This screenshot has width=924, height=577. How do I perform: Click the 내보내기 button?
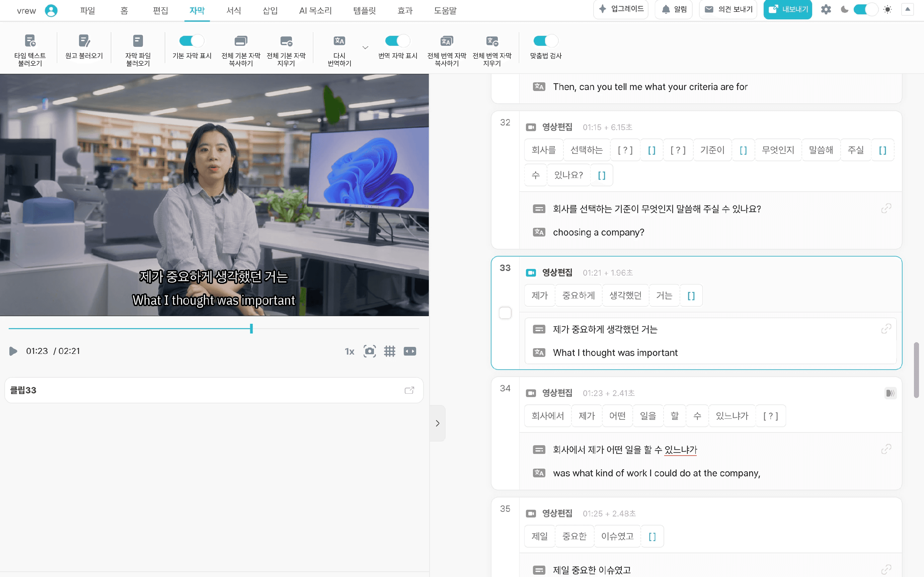pyautogui.click(x=787, y=10)
